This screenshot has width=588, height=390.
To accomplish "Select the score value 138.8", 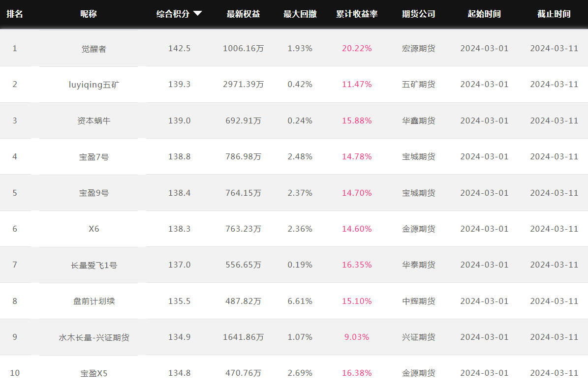I will pyautogui.click(x=179, y=156).
